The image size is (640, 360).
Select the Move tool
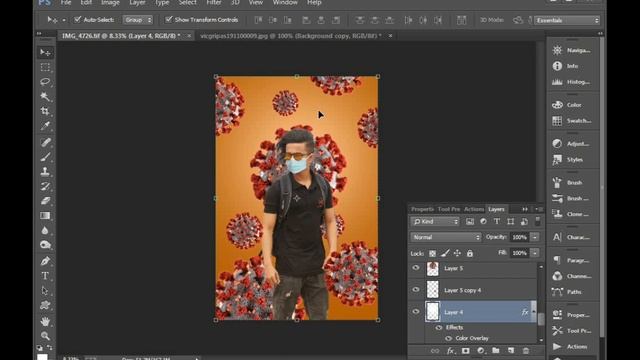click(x=45, y=53)
